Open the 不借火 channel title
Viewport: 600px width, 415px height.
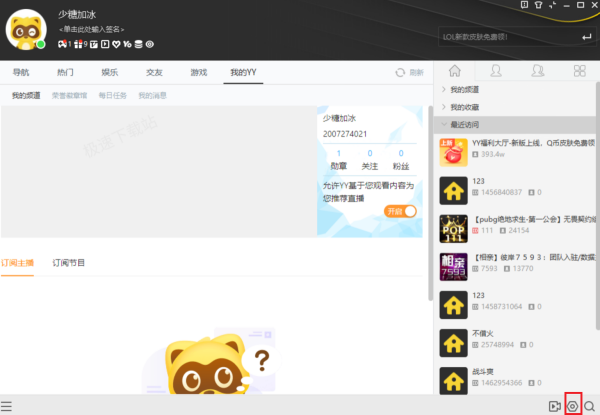[x=483, y=334]
